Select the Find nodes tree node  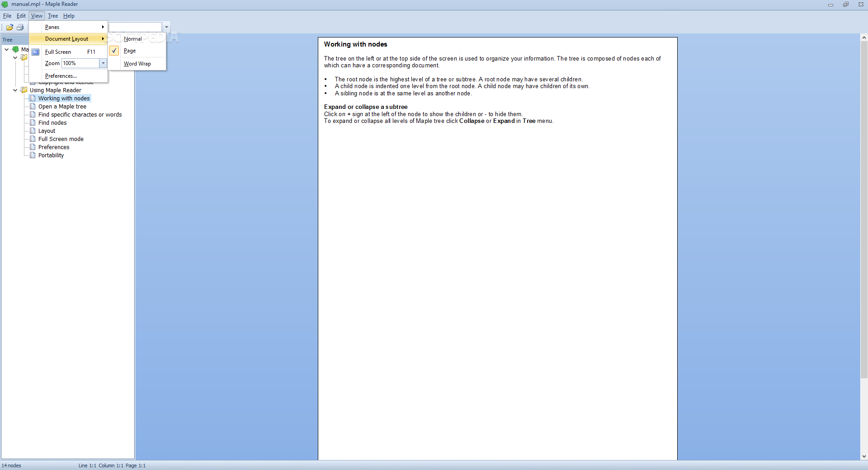pos(52,122)
